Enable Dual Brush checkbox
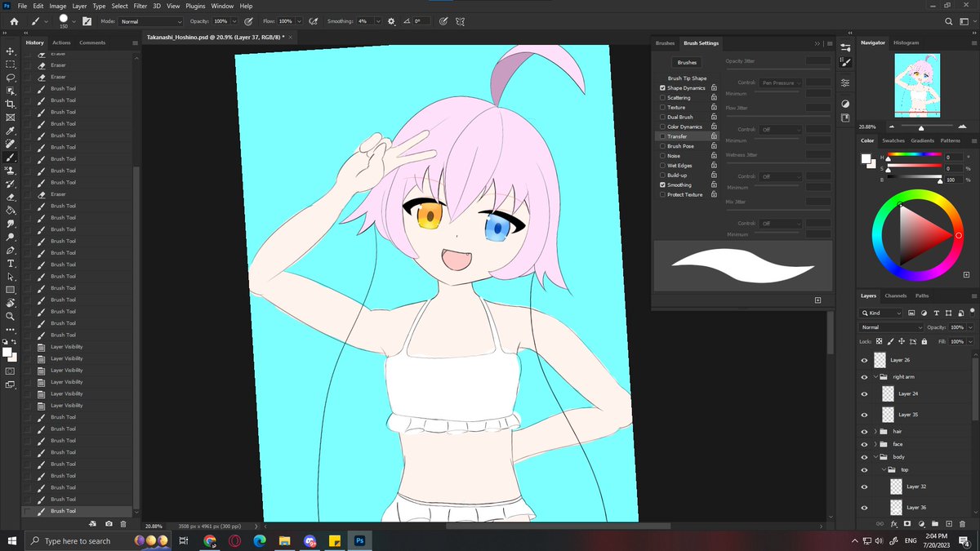Viewport: 980px width, 551px height. point(662,117)
